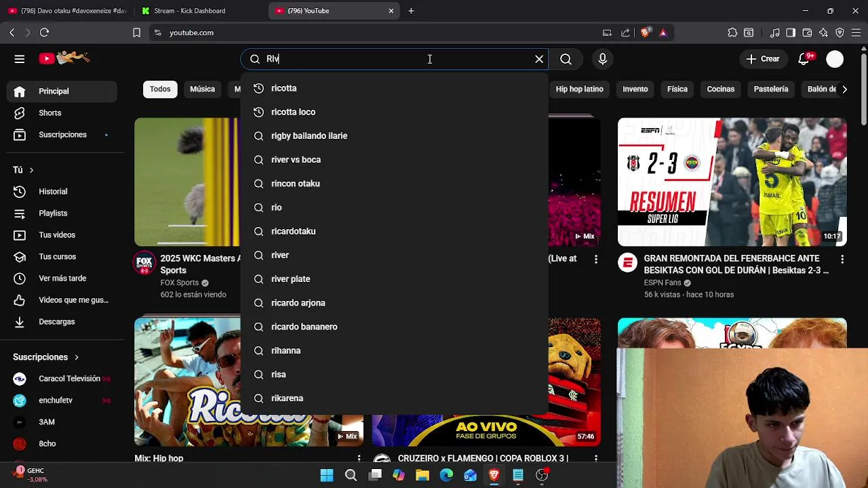Open the account avatar menu
The image size is (868, 488).
click(x=835, y=59)
